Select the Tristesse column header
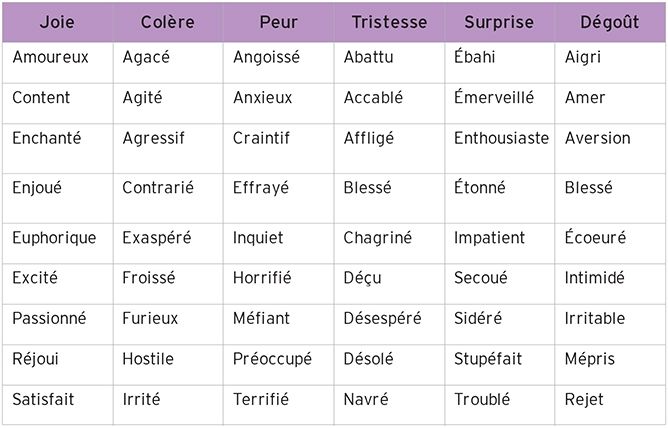668x428 pixels. pyautogui.click(x=389, y=21)
